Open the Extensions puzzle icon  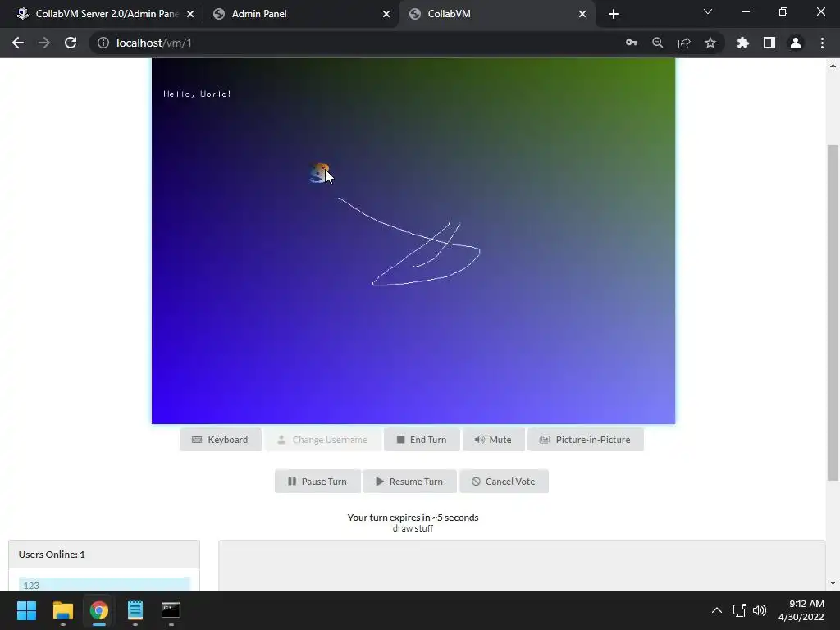(743, 43)
